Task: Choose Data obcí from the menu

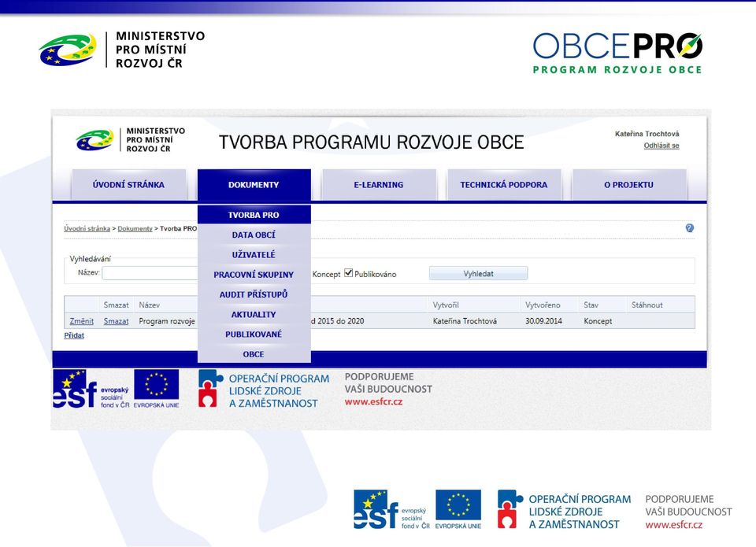Action: (x=254, y=235)
